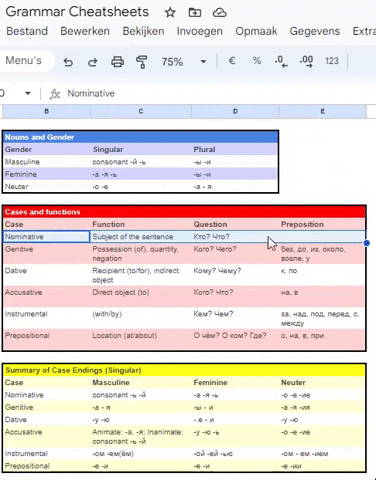
Task: Star the Grammar Cheatsheets document
Action: pyautogui.click(x=170, y=13)
